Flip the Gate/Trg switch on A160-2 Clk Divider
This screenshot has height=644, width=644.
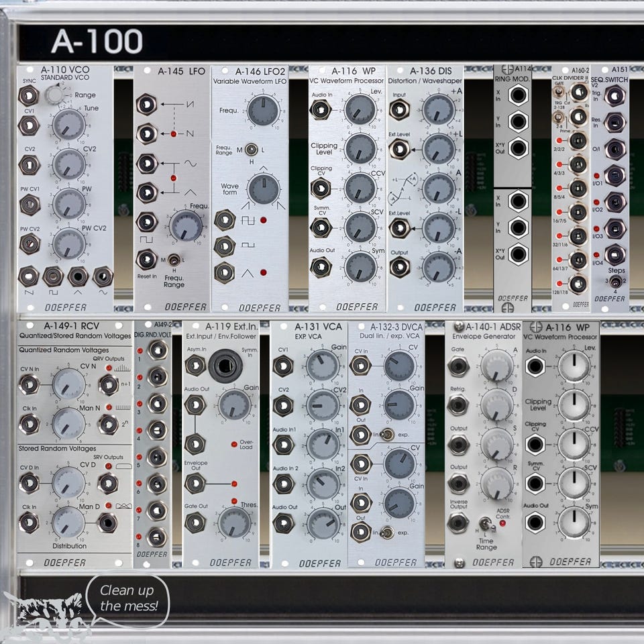coord(558,91)
